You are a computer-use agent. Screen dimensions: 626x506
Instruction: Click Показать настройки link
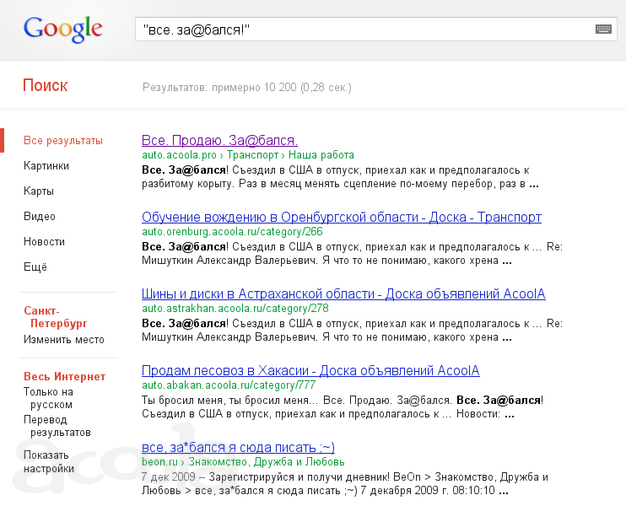(49, 462)
